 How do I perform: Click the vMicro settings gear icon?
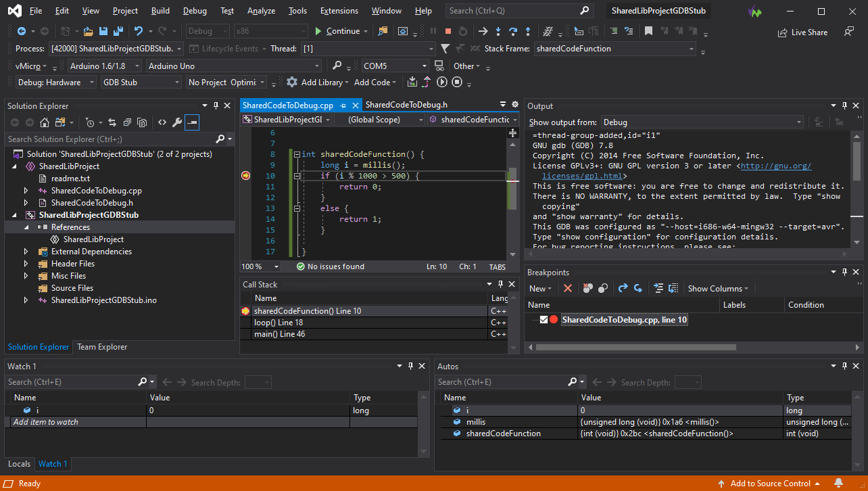(x=292, y=82)
